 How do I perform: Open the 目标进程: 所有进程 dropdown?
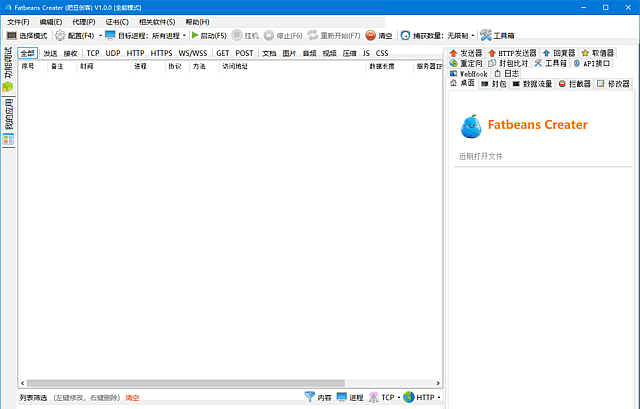tap(146, 36)
